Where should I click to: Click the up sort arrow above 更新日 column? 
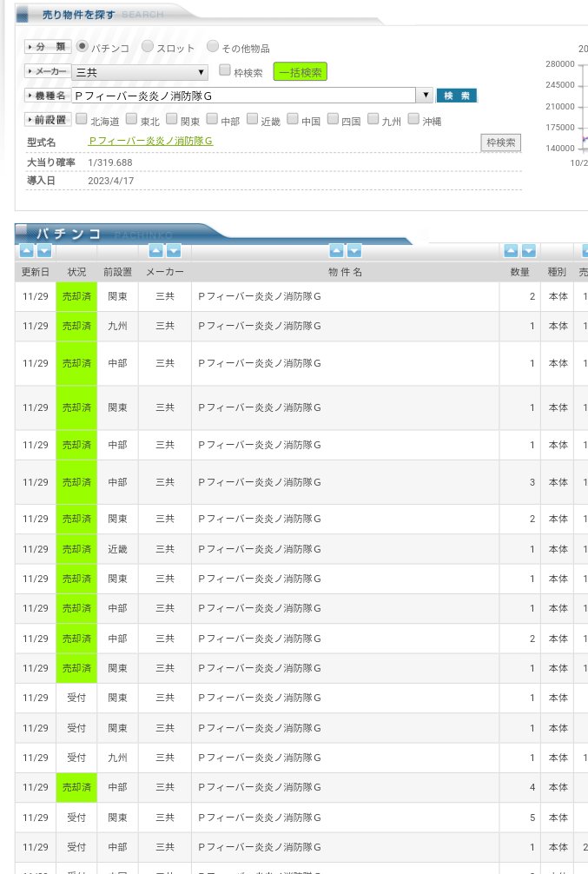click(x=26, y=251)
